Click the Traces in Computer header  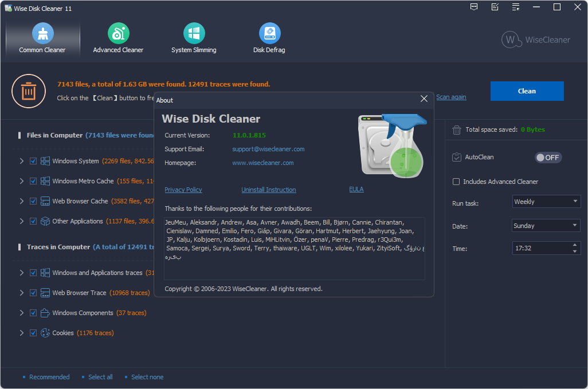(58, 247)
